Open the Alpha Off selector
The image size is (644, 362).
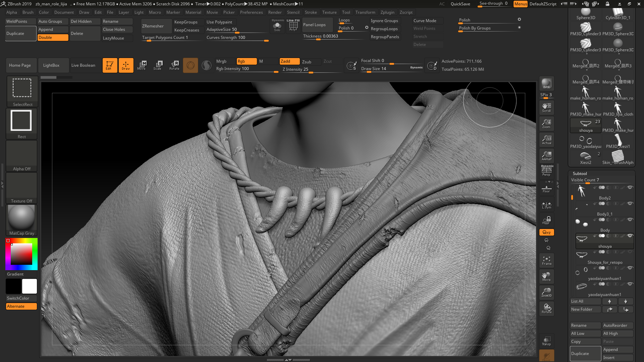tap(21, 156)
